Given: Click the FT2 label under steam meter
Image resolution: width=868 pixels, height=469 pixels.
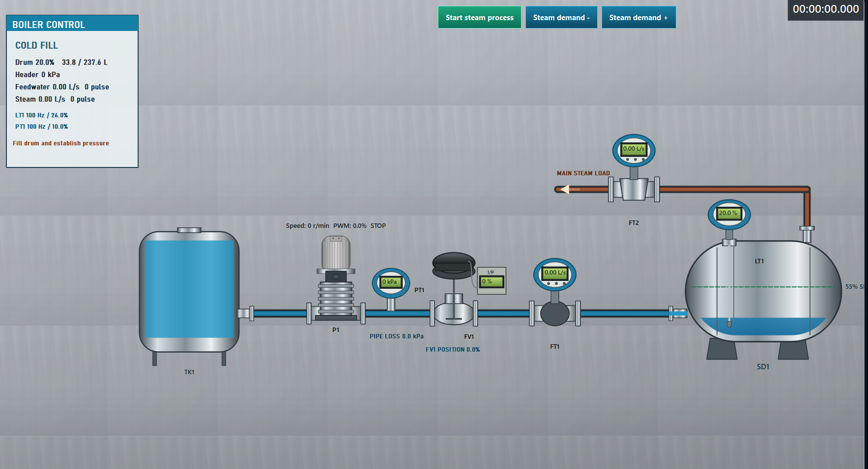Looking at the screenshot, I should [x=634, y=223].
